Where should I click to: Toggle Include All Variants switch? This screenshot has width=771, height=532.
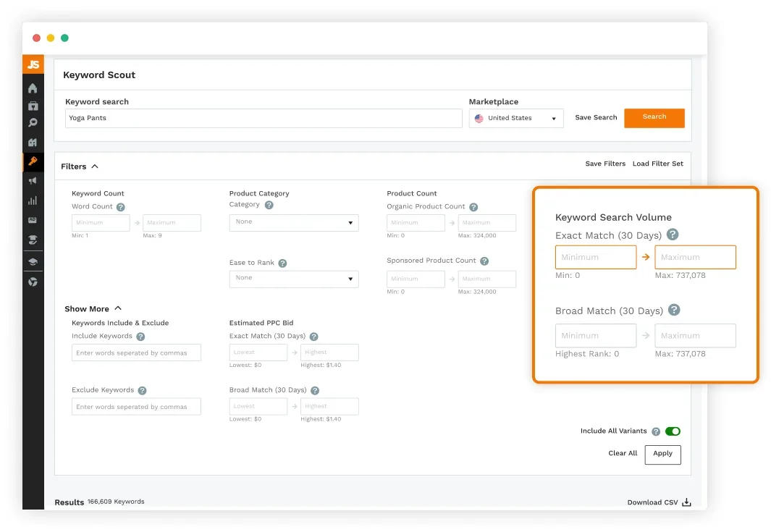point(673,431)
